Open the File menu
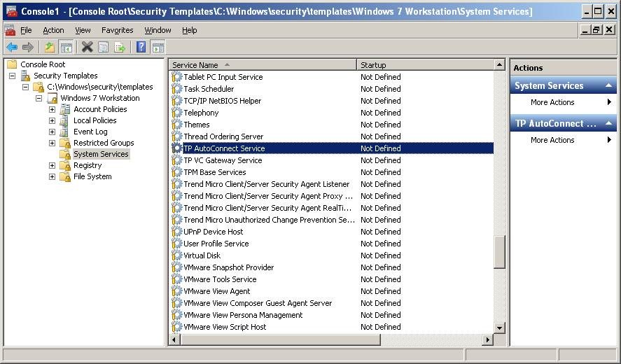Viewport: 621px width, 364px height. (x=26, y=30)
